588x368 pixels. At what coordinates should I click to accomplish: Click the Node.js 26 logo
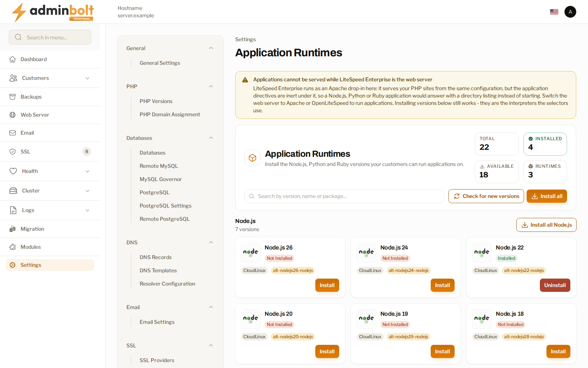251,253
